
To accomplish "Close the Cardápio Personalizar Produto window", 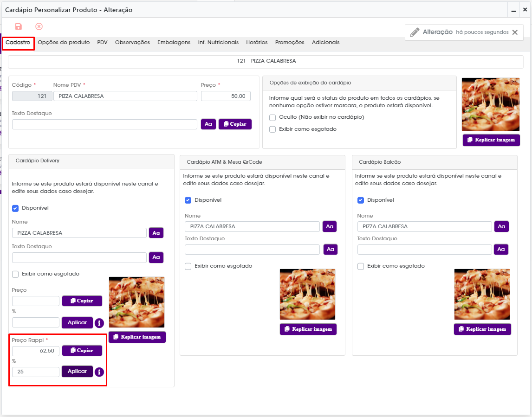I will click(525, 9).
